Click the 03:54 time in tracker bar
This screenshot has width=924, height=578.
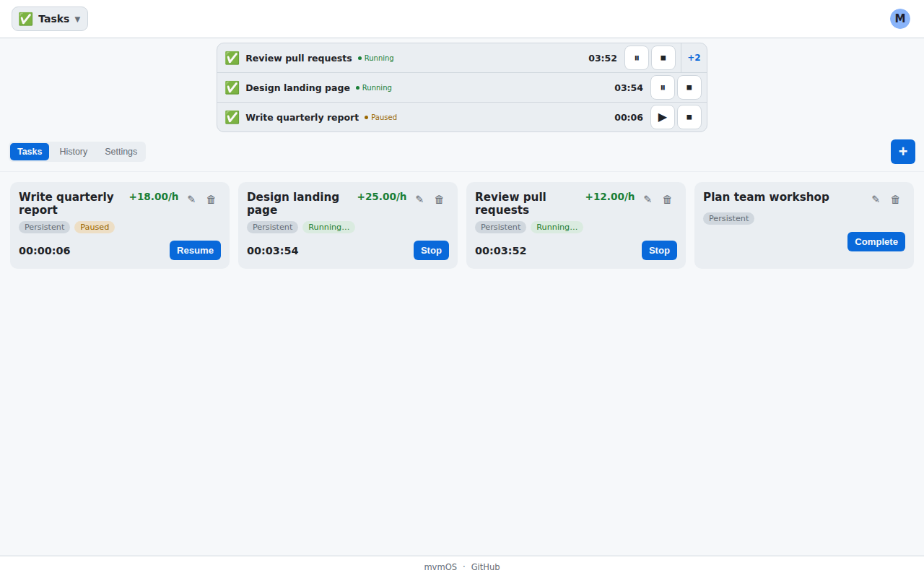click(x=629, y=87)
